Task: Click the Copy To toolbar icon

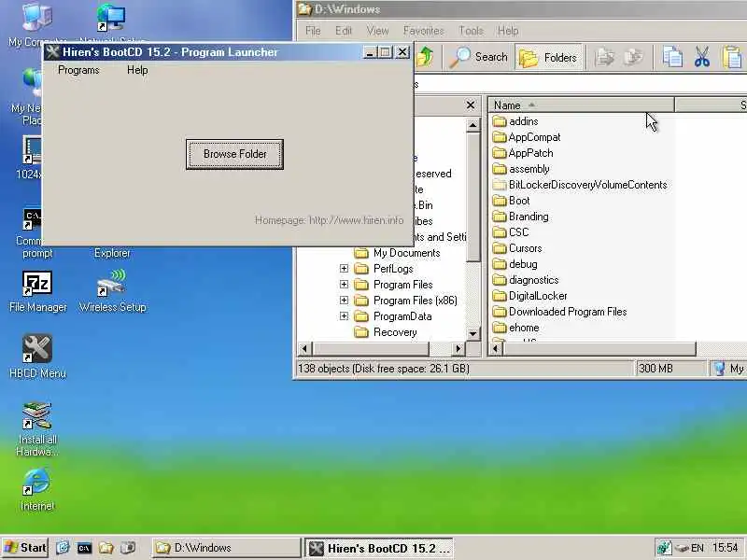Action: coord(634,57)
